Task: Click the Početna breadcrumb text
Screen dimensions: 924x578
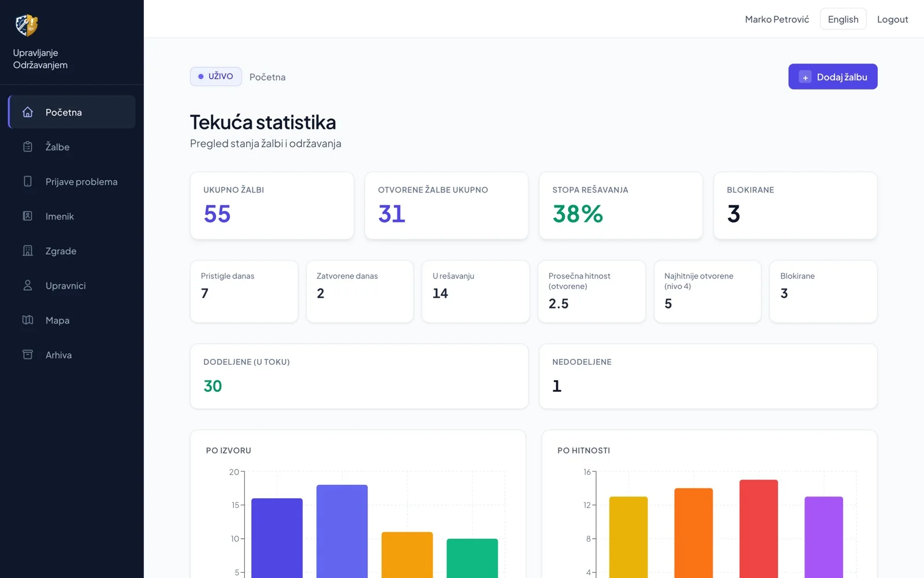Action: (x=267, y=77)
